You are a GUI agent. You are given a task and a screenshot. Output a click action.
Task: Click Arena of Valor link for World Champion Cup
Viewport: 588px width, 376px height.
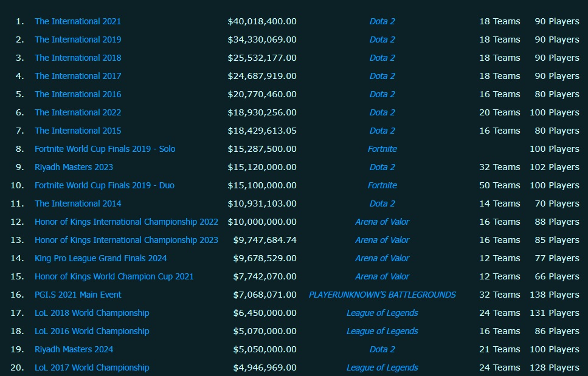[382, 276]
